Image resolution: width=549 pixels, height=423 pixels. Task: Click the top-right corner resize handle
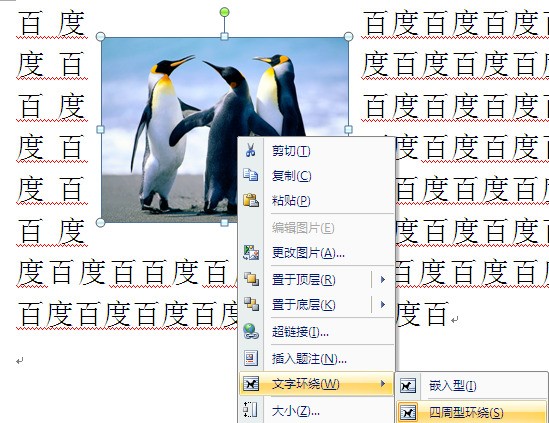[x=348, y=36]
